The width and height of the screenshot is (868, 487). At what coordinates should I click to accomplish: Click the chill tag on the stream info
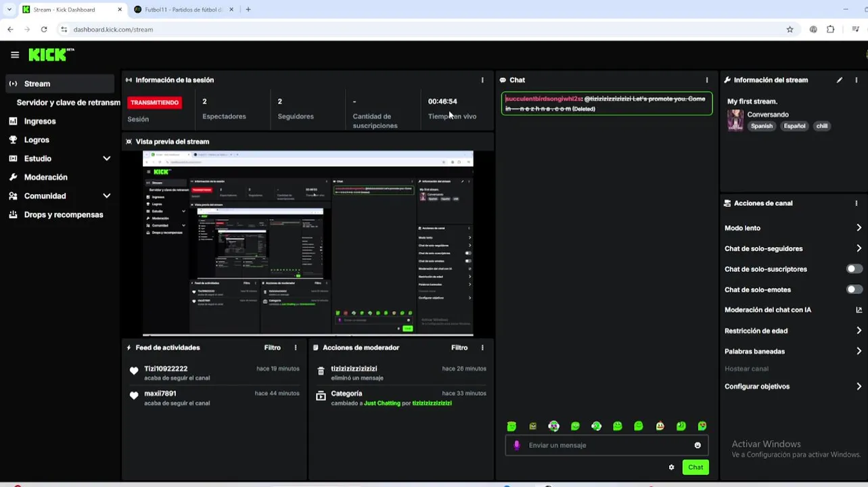(821, 126)
